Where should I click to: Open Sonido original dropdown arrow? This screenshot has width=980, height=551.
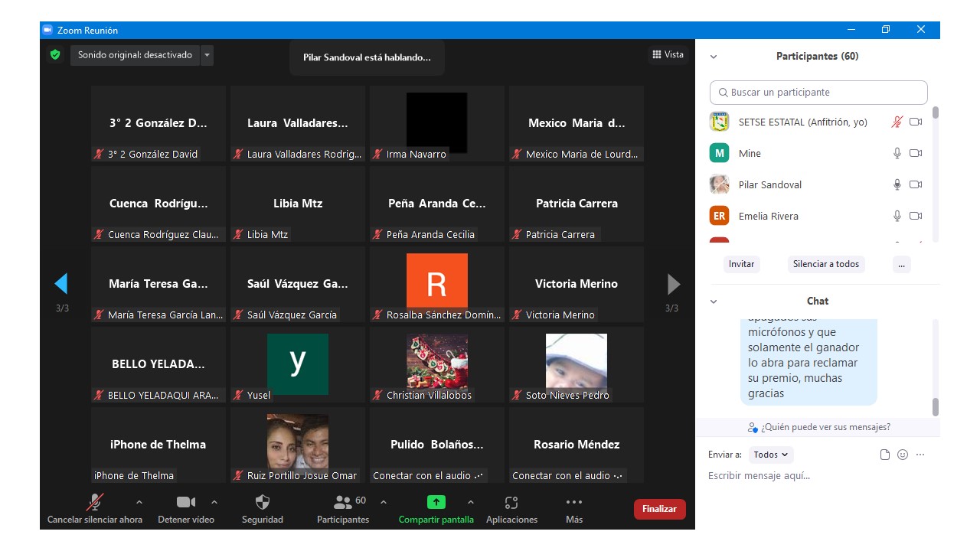(207, 55)
